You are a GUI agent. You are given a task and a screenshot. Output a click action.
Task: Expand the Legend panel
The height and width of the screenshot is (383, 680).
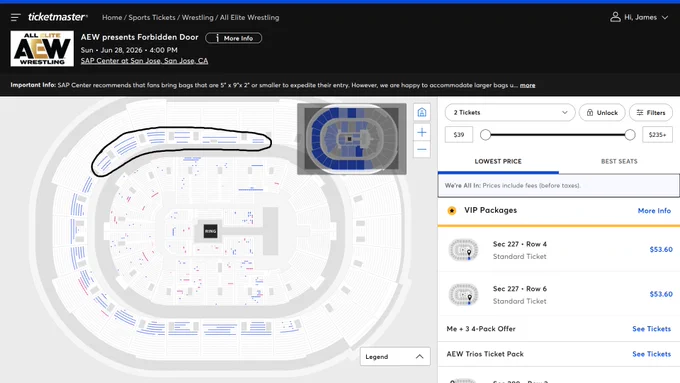395,357
